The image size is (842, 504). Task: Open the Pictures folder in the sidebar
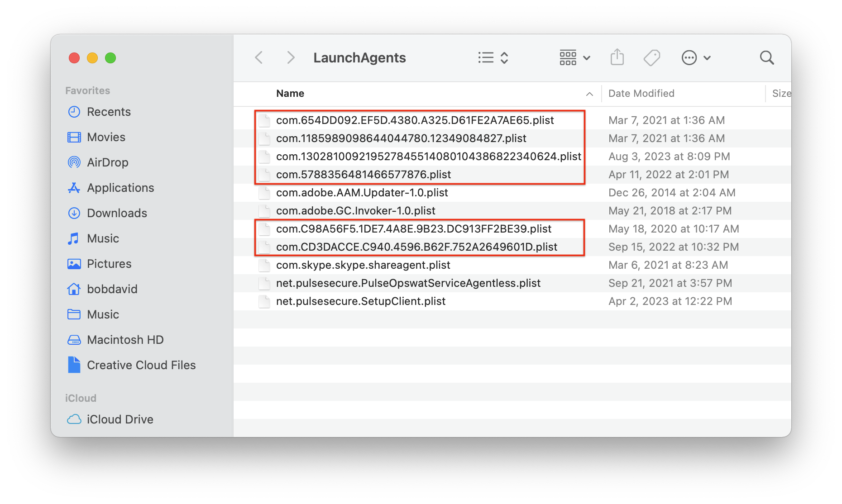[109, 263]
